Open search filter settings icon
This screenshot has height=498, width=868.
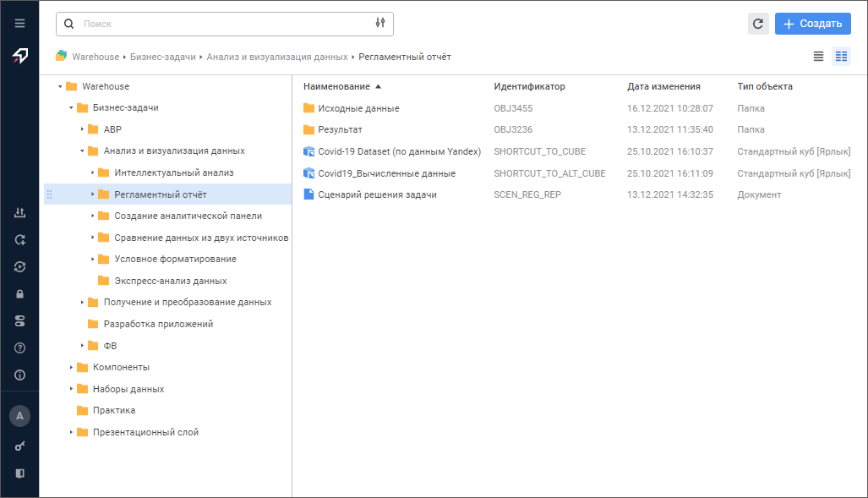tap(380, 24)
